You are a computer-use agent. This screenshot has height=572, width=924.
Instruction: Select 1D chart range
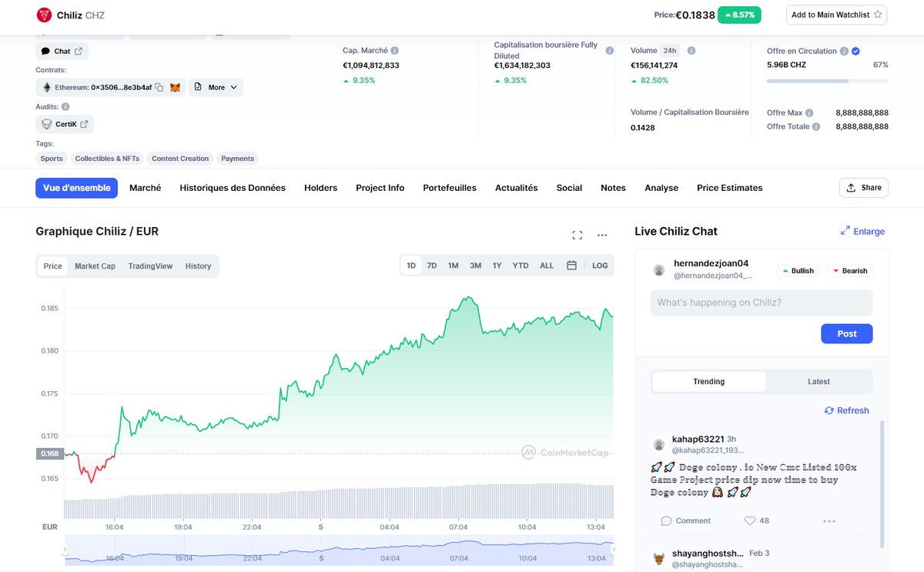point(411,266)
